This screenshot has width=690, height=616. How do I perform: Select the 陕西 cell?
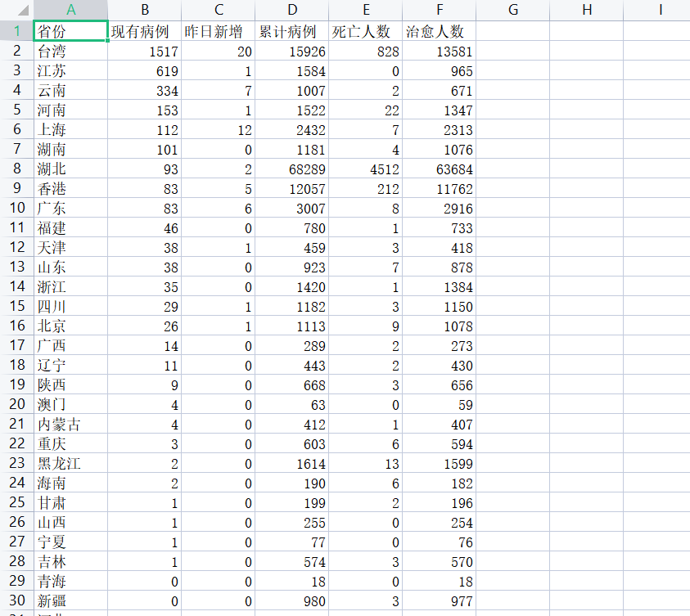71,385
